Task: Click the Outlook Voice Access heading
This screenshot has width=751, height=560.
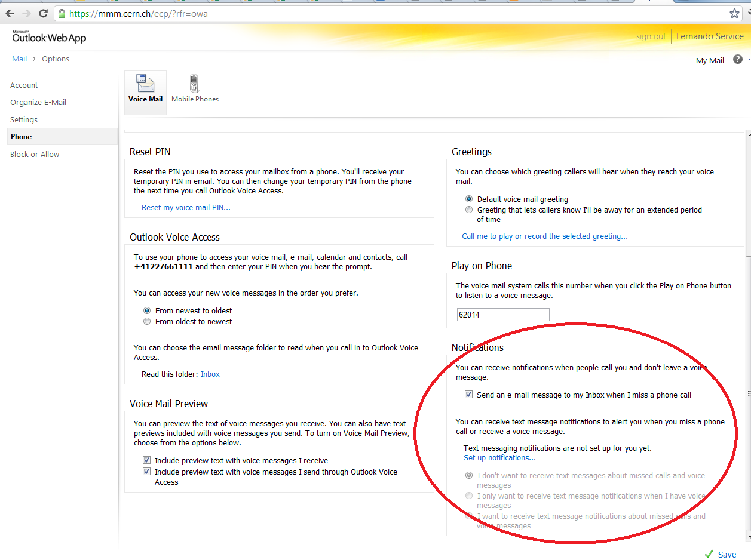Action: 174,238
